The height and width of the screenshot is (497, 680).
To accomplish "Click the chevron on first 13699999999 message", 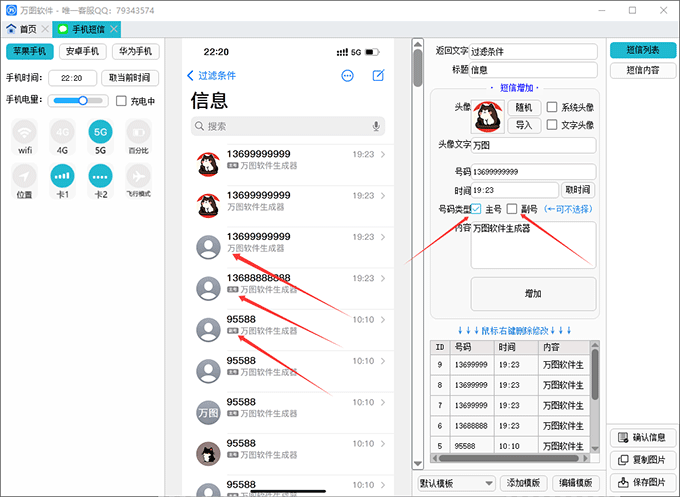I will click(383, 155).
